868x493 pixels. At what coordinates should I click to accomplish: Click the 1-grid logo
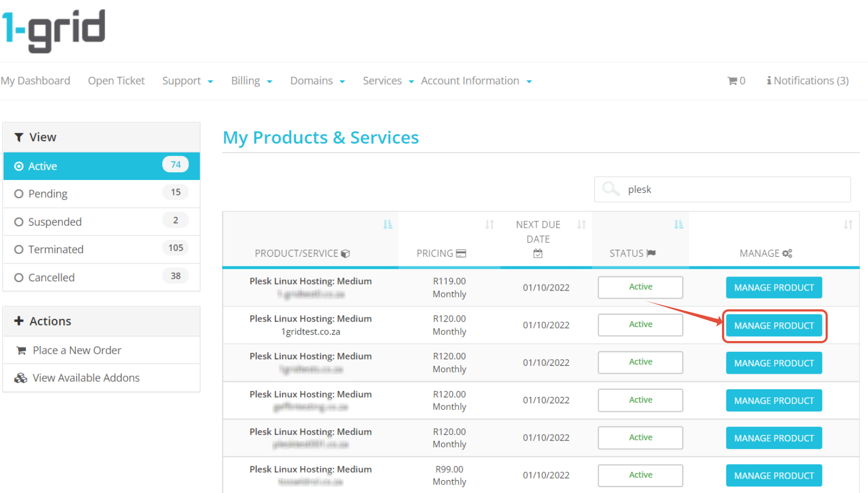coord(53,31)
